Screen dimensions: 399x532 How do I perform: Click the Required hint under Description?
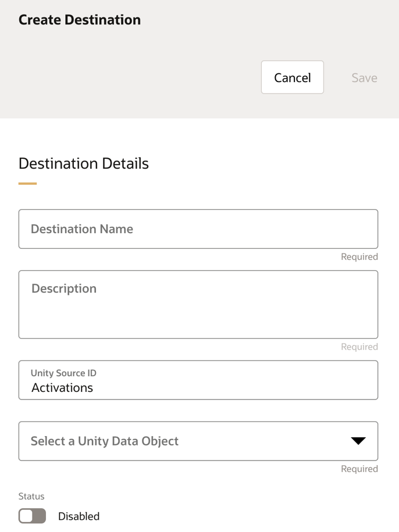click(359, 347)
